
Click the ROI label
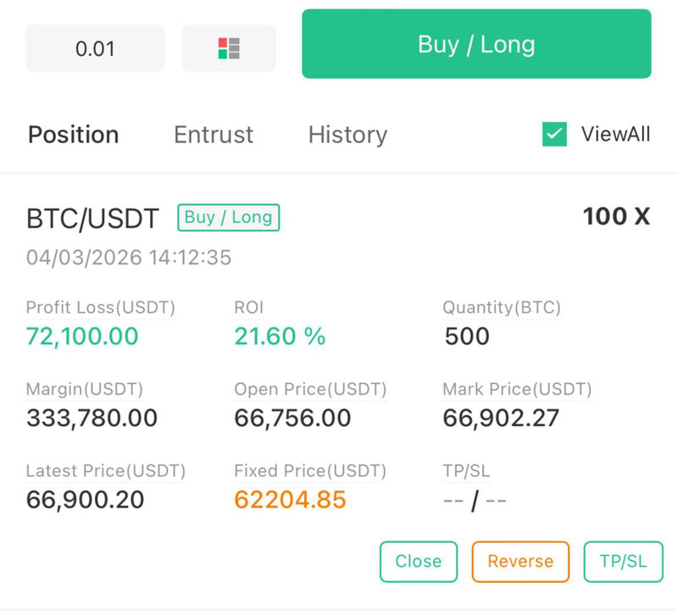[248, 308]
